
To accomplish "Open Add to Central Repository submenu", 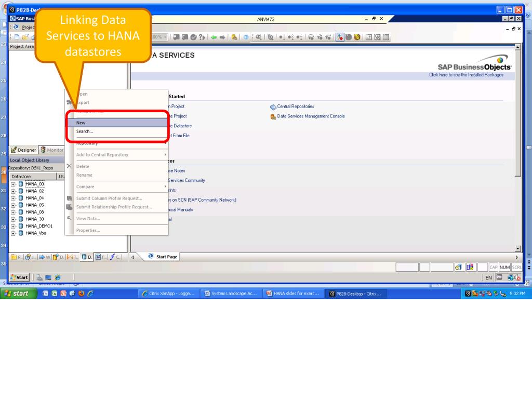I will coord(117,155).
